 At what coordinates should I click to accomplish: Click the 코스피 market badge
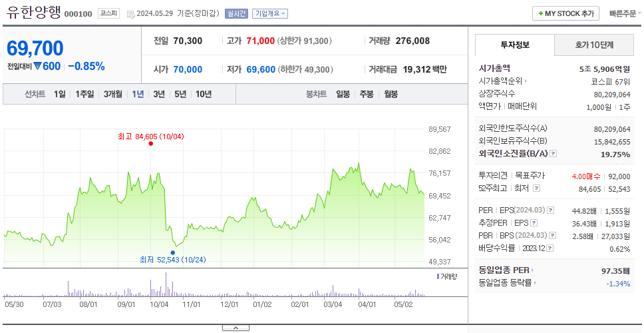[x=108, y=13]
